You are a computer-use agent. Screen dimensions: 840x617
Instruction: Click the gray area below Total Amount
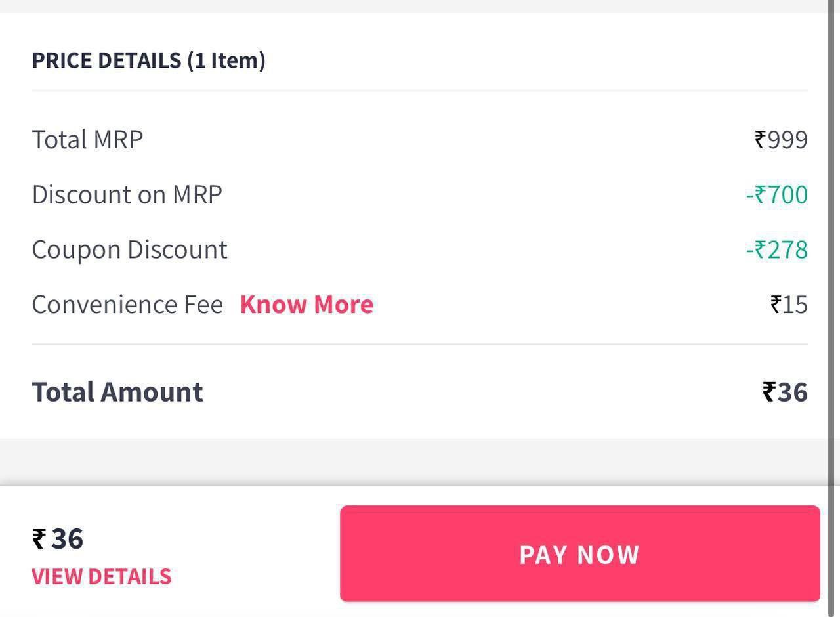point(413,462)
